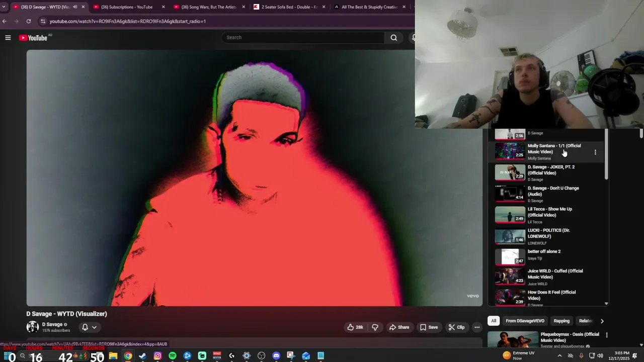Open Snipping Tool from taskbar
Screen dimensions: 644x362
point(291,356)
